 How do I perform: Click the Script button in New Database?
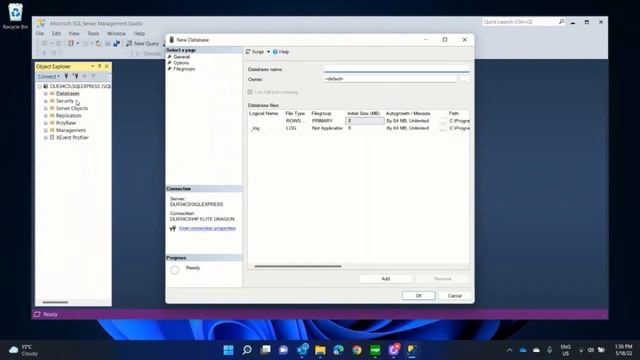click(255, 52)
